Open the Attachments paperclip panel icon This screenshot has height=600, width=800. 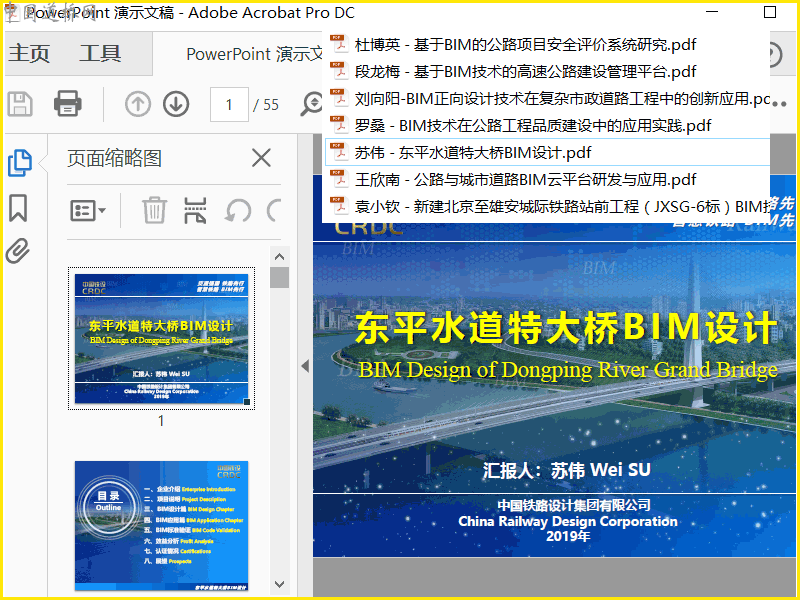point(18,251)
